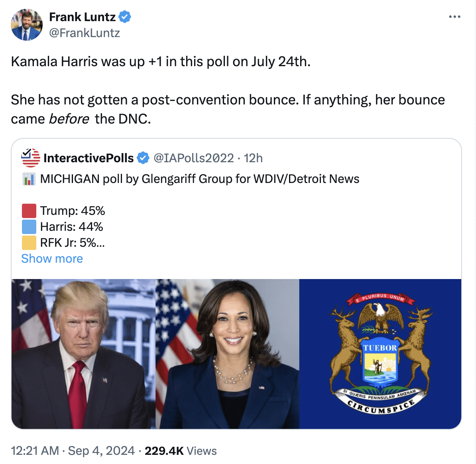Screen dimensions: 476x464
Task: Open the three-dot more options menu
Action: coord(454,17)
